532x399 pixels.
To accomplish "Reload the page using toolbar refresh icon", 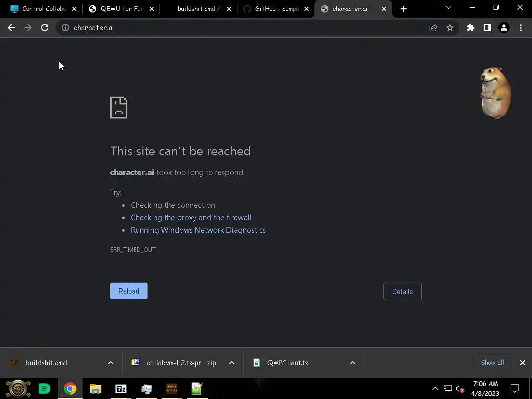I will point(45,28).
